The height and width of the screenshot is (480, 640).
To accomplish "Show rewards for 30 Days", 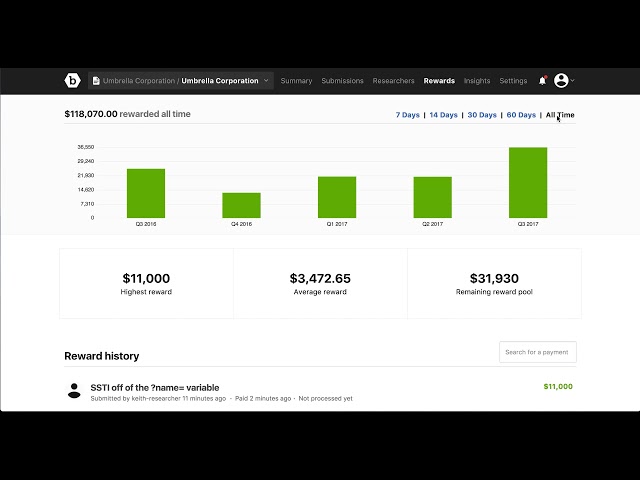I will click(x=482, y=115).
